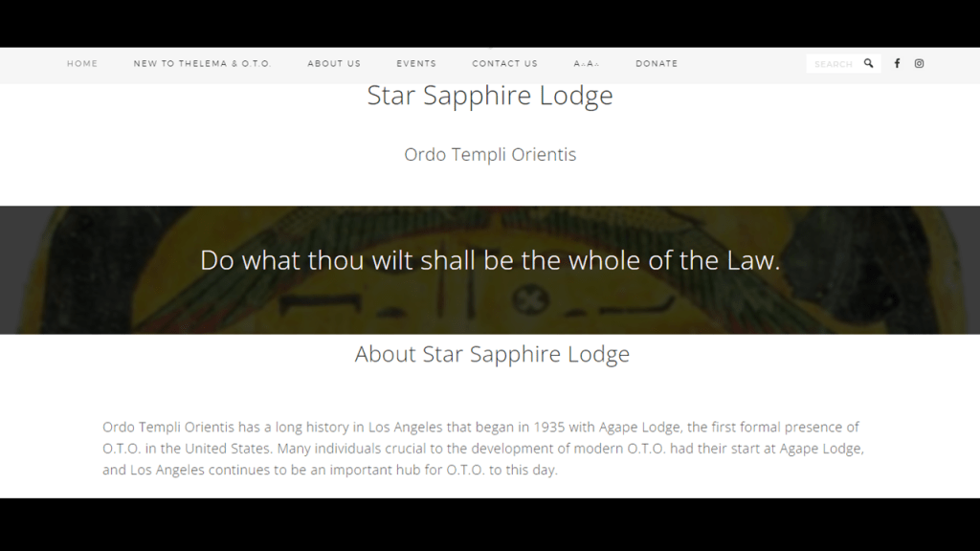Open the A∴A∴ navigation item

pos(586,64)
